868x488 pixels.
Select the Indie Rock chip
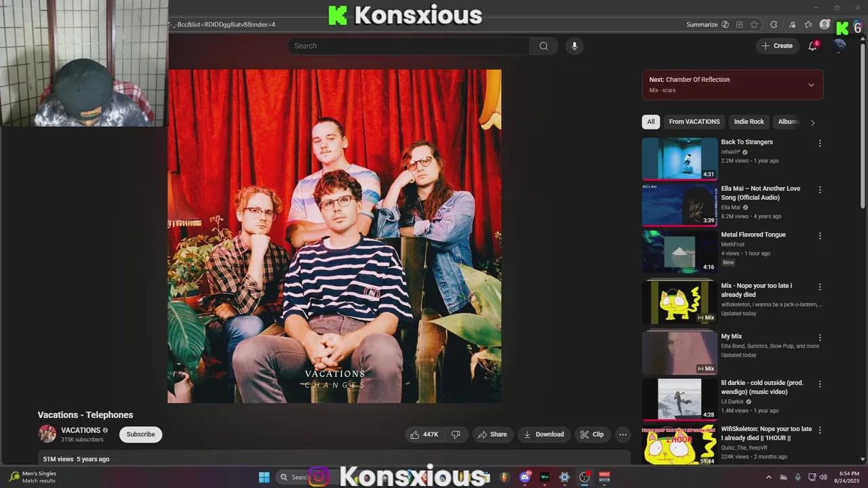tap(749, 122)
